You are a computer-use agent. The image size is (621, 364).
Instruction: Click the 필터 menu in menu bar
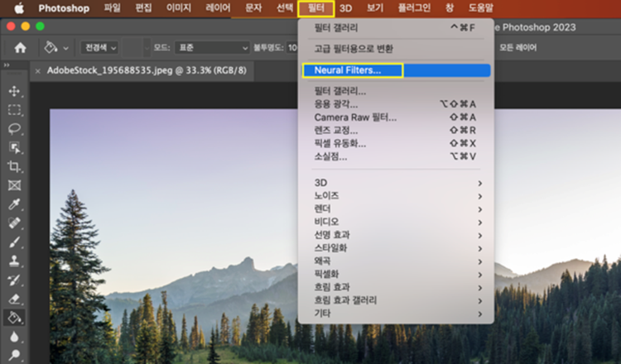coord(316,8)
